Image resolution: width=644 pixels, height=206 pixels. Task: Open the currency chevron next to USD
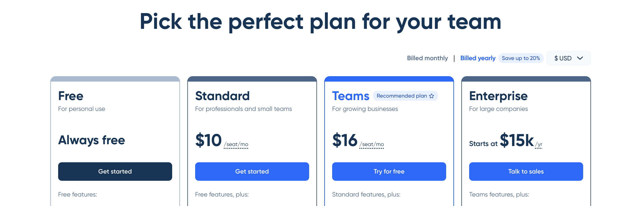coord(580,58)
